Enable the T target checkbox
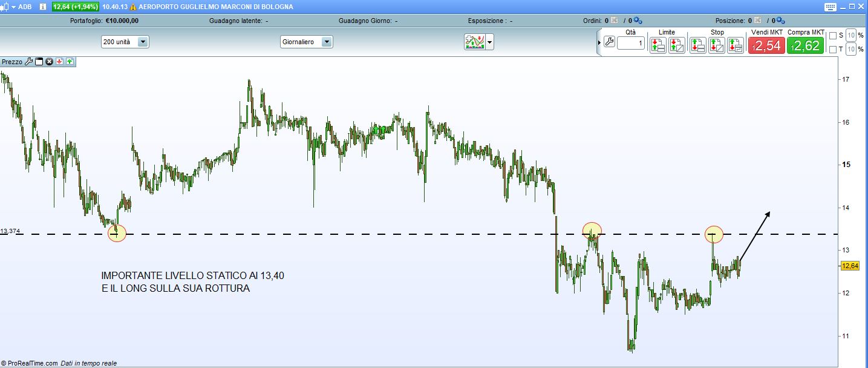The image size is (868, 368). (x=833, y=49)
